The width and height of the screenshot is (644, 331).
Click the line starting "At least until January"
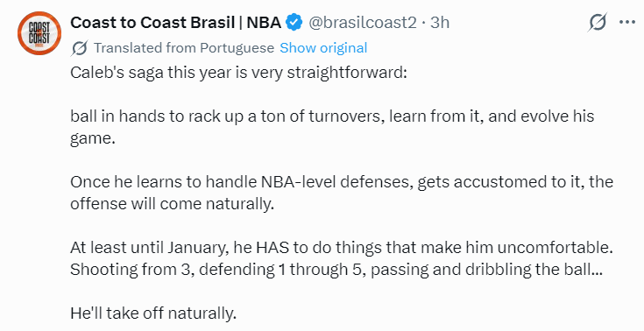click(x=342, y=248)
